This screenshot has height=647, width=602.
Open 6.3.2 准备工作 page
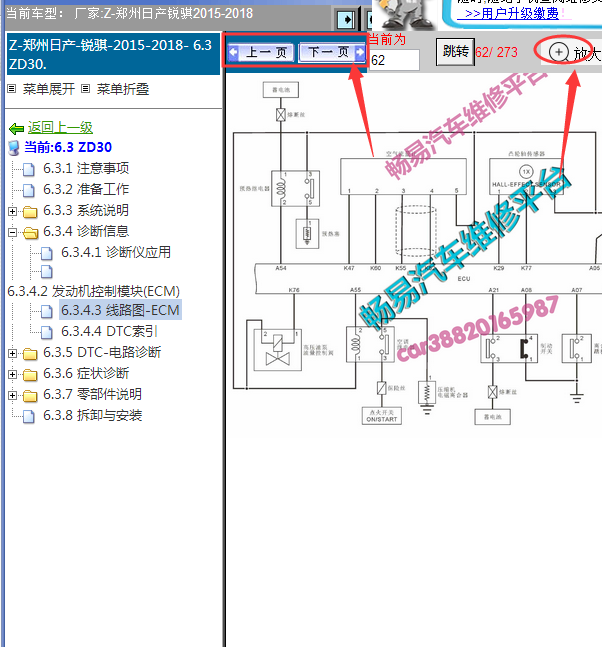click(x=86, y=189)
